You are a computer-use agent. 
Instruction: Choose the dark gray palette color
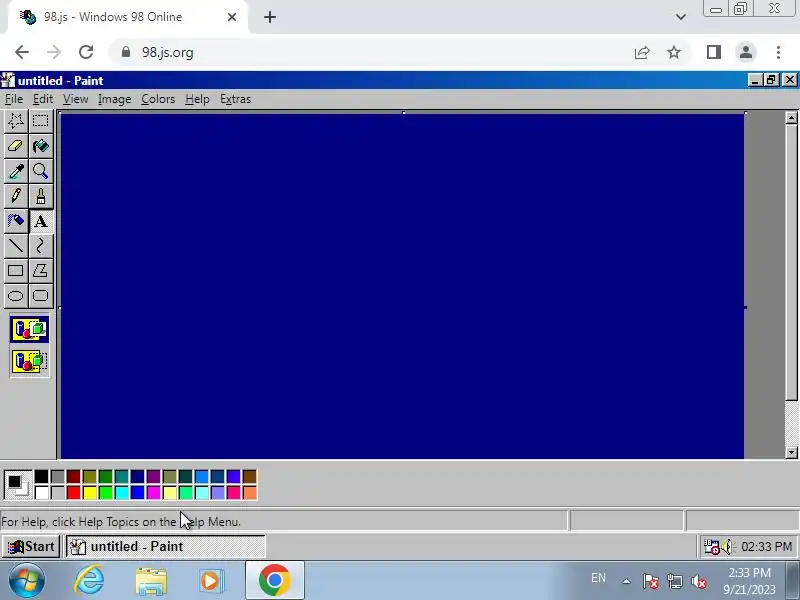coord(58,477)
